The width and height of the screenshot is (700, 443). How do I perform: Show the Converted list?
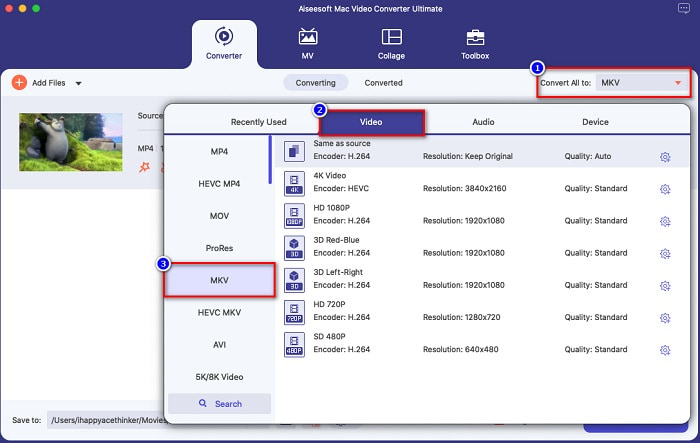[x=383, y=83]
